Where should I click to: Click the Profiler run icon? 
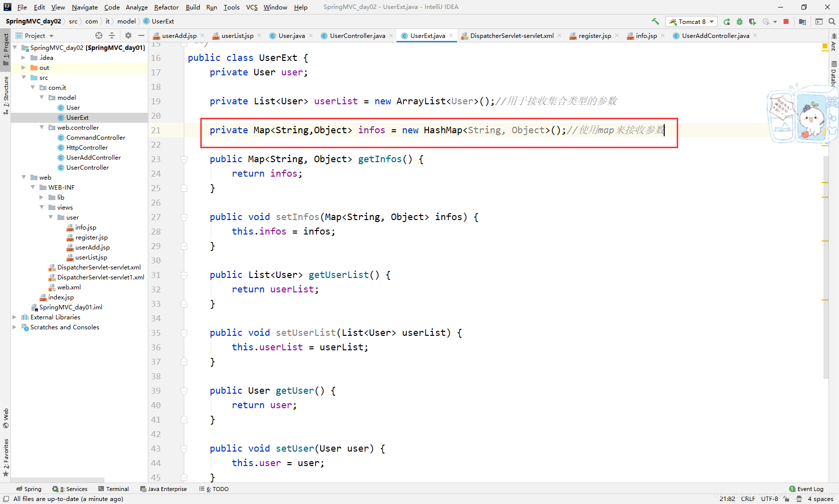tap(766, 21)
